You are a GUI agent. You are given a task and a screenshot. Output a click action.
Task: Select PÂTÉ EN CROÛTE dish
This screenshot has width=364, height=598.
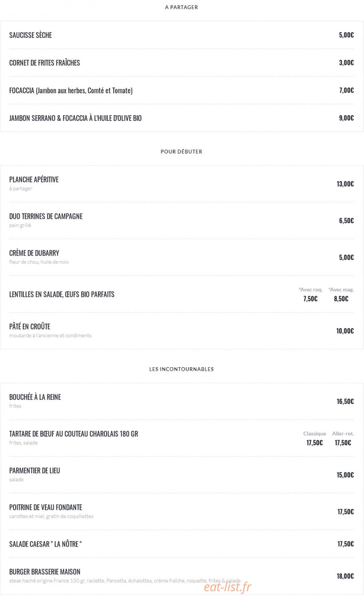(30, 326)
